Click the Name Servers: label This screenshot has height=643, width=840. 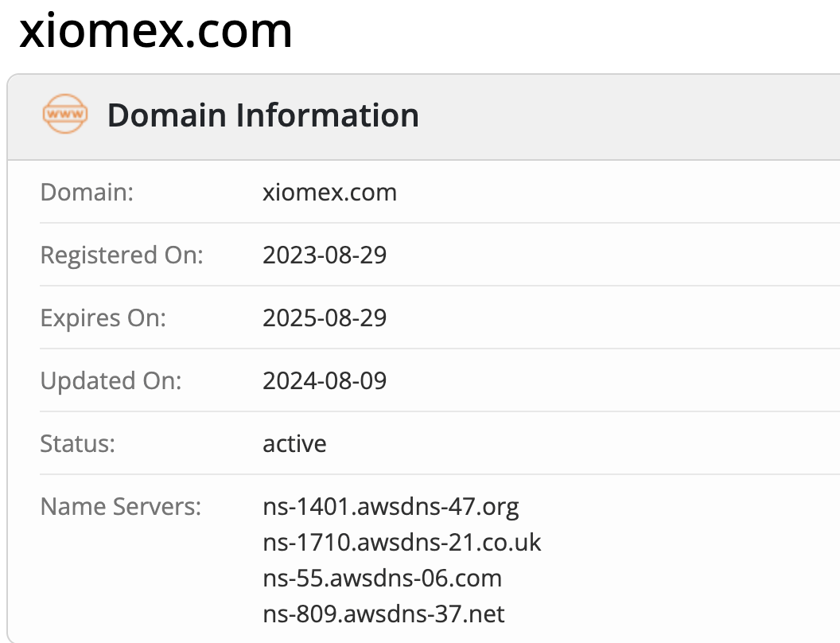[121, 507]
